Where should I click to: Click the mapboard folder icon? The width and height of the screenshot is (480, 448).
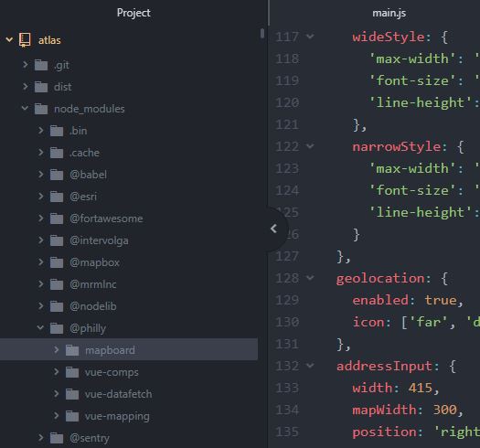pyautogui.click(x=72, y=350)
